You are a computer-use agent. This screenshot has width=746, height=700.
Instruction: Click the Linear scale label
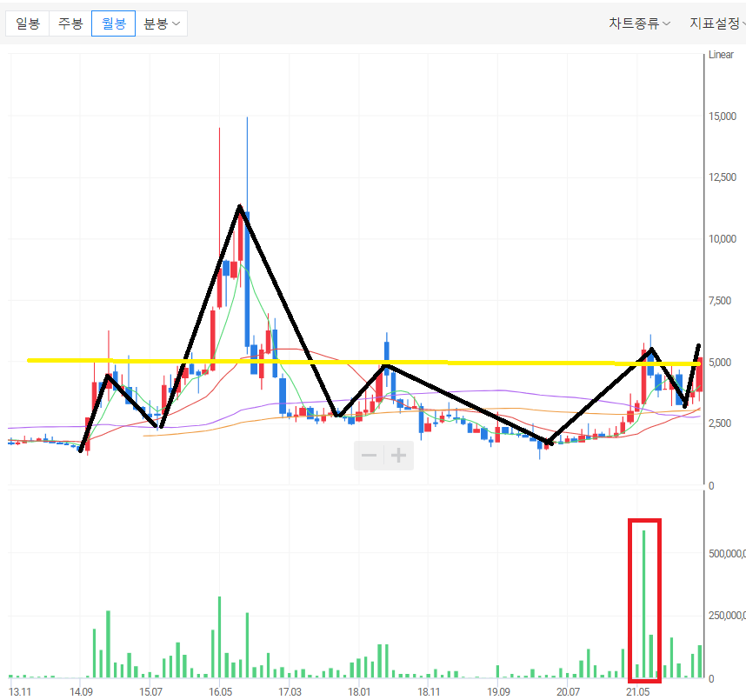click(721, 55)
